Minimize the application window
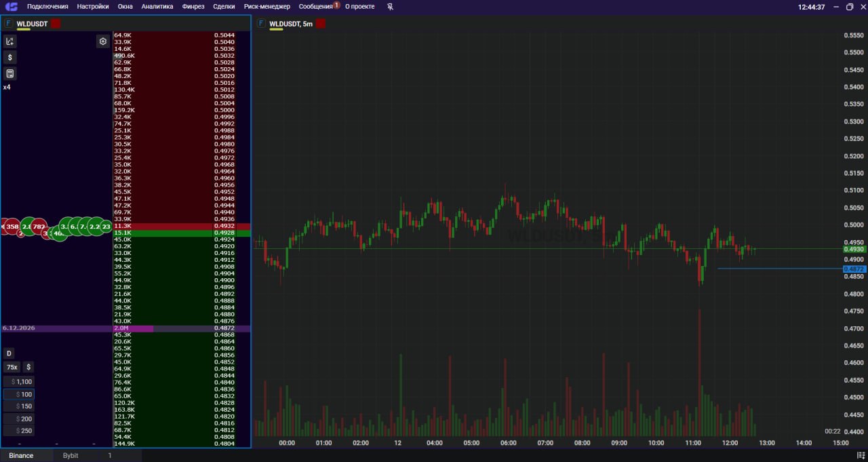 [836, 7]
